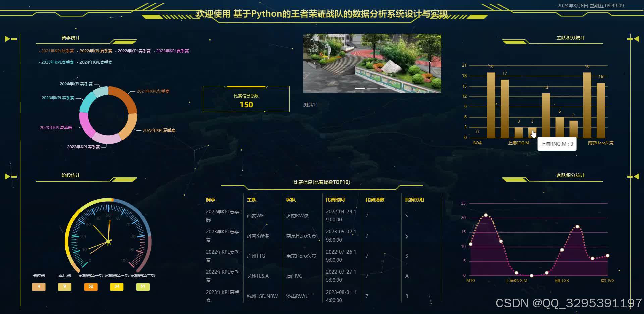Click the bar labeled 6 in 主队积分统计
Screen dimensions: 644x314
coord(559,127)
